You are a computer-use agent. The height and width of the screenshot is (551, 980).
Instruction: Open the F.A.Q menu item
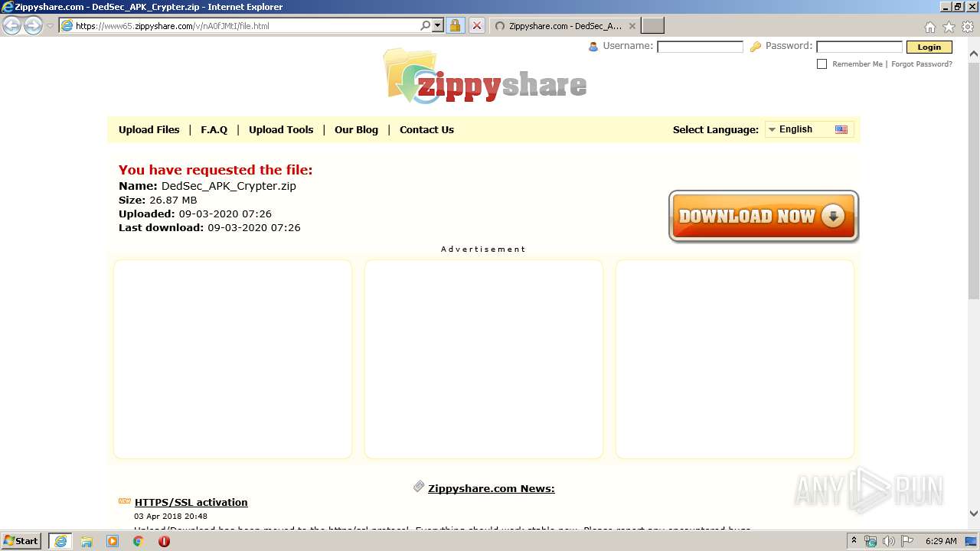tap(214, 129)
